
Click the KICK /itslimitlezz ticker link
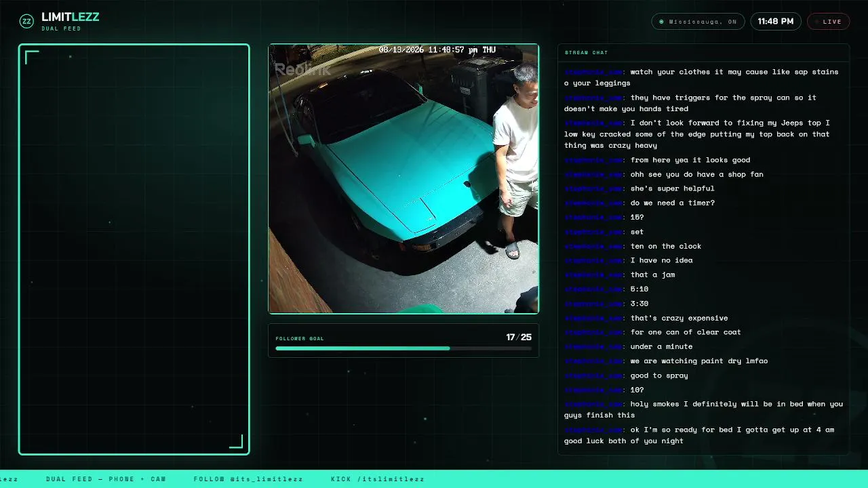coord(378,479)
